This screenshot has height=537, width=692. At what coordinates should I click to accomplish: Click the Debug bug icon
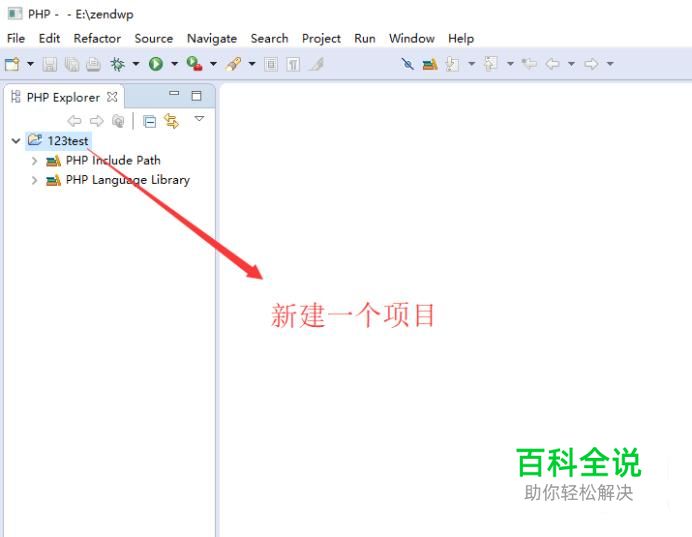pos(117,64)
